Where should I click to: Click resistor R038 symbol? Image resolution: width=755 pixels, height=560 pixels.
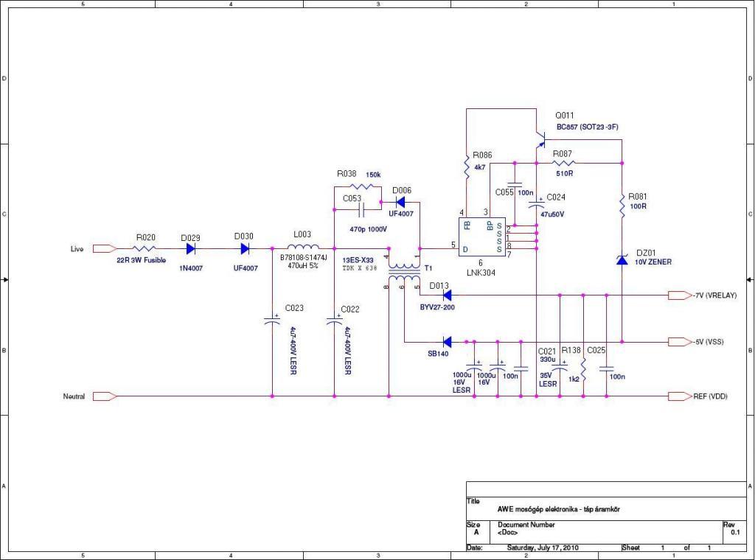click(x=361, y=186)
